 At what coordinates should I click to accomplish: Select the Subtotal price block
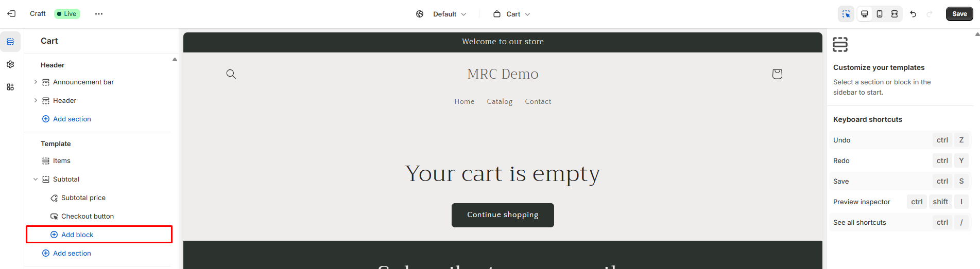(x=83, y=198)
